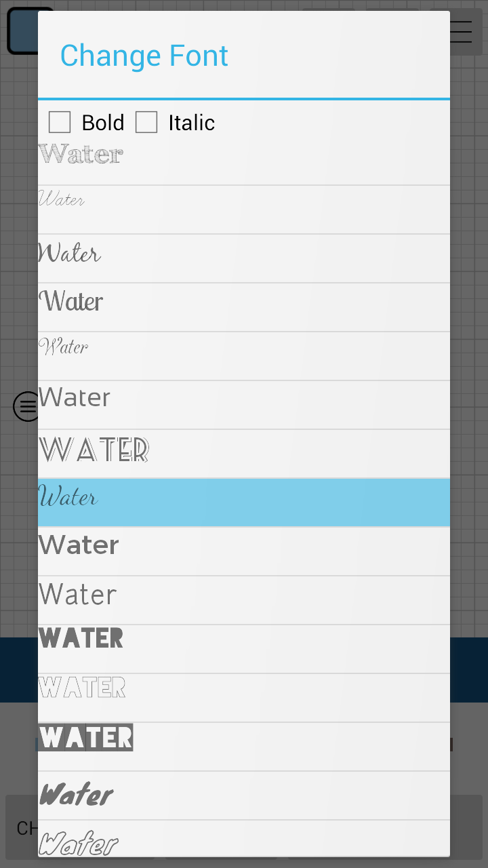Enable the Italic checkbox
488x868 pixels.
coord(146,123)
